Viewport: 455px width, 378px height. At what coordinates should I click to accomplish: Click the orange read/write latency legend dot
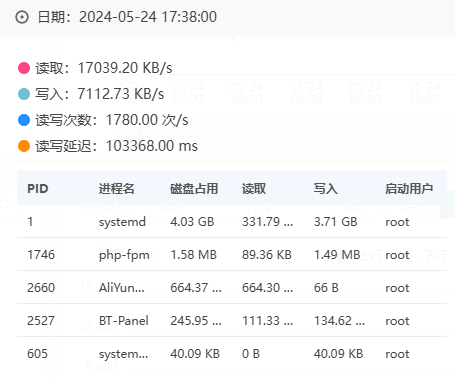coord(24,146)
